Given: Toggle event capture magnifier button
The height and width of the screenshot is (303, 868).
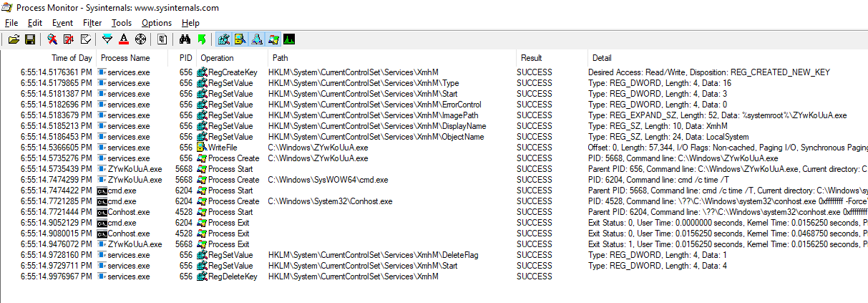Looking at the screenshot, I should pyautogui.click(x=52, y=39).
